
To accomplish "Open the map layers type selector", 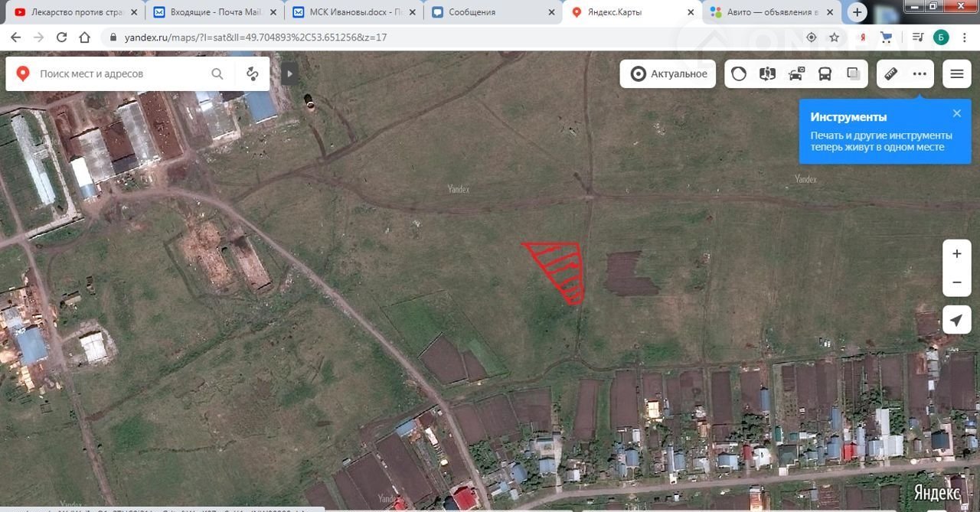I will point(853,74).
